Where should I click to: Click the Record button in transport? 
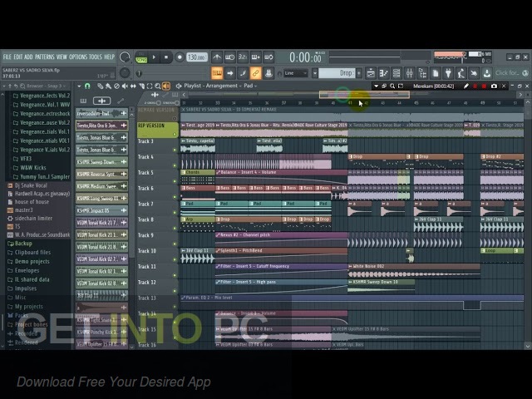pos(180,57)
